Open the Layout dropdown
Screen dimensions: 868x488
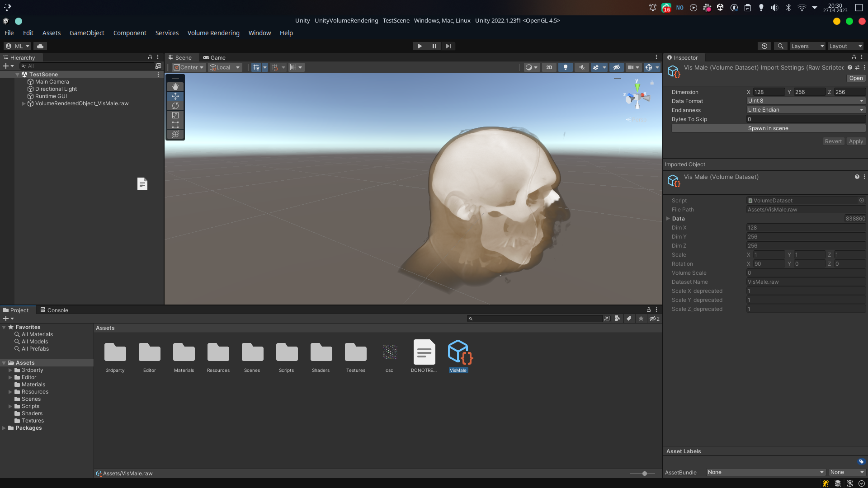click(845, 46)
